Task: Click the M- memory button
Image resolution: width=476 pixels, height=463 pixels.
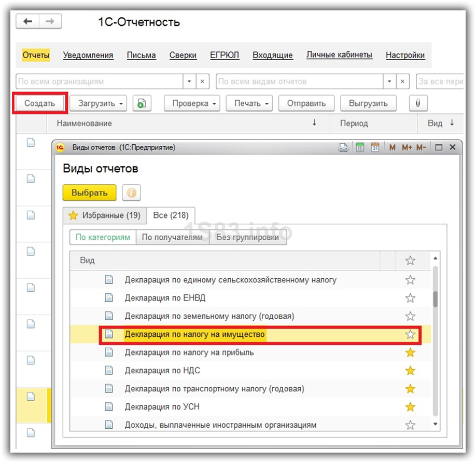Action: [x=422, y=147]
